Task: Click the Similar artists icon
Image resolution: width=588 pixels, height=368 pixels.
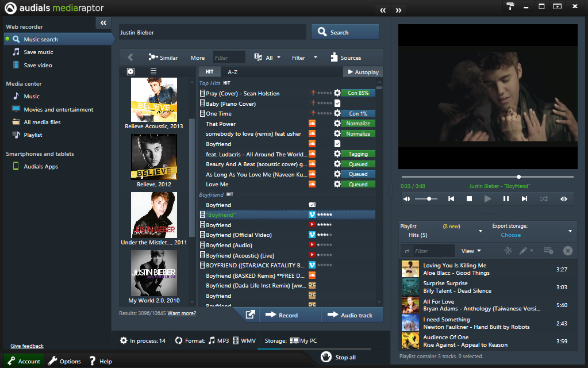Action: (x=153, y=57)
